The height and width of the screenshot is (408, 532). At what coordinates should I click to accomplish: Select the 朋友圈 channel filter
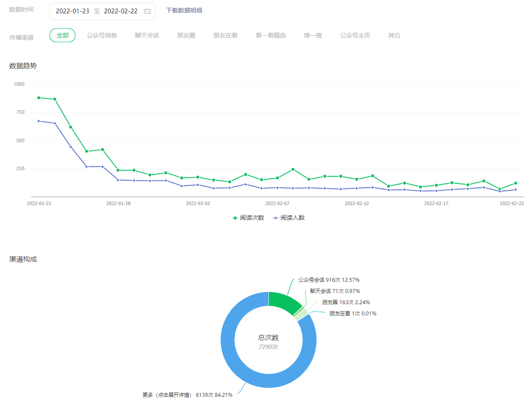coord(186,35)
